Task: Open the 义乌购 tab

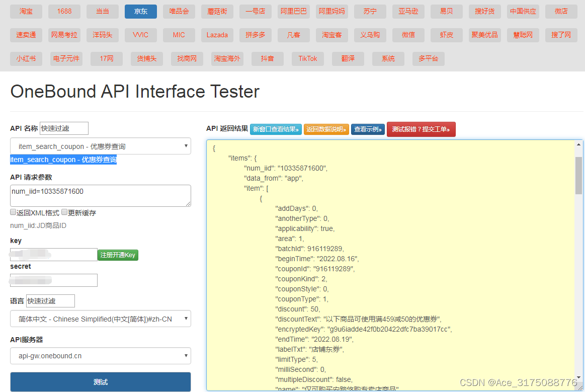Action: 370,35
